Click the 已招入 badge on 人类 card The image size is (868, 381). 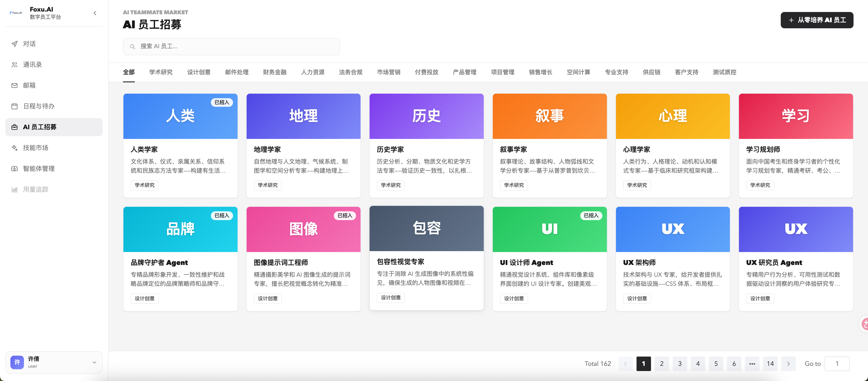[222, 102]
